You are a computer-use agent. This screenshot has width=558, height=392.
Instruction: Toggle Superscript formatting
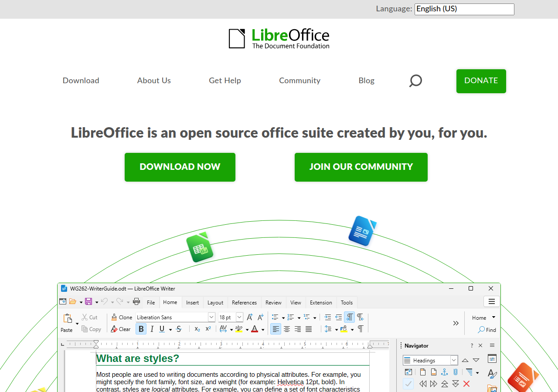pyautogui.click(x=208, y=329)
